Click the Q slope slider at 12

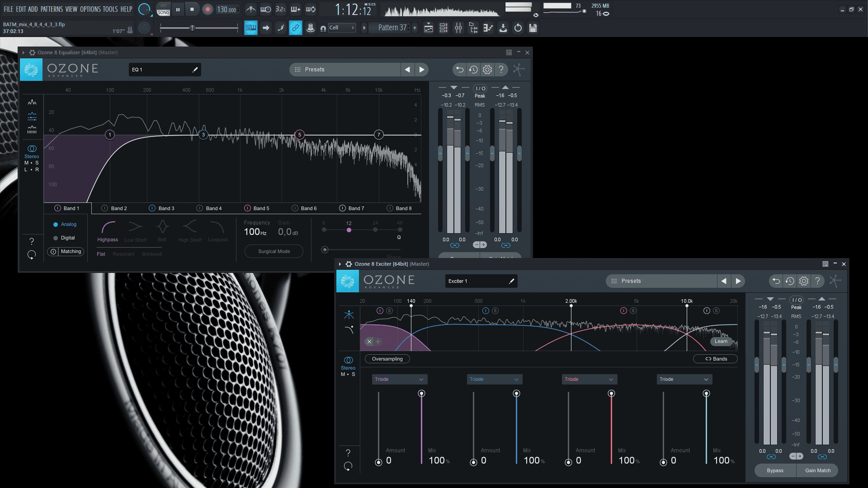tap(349, 230)
